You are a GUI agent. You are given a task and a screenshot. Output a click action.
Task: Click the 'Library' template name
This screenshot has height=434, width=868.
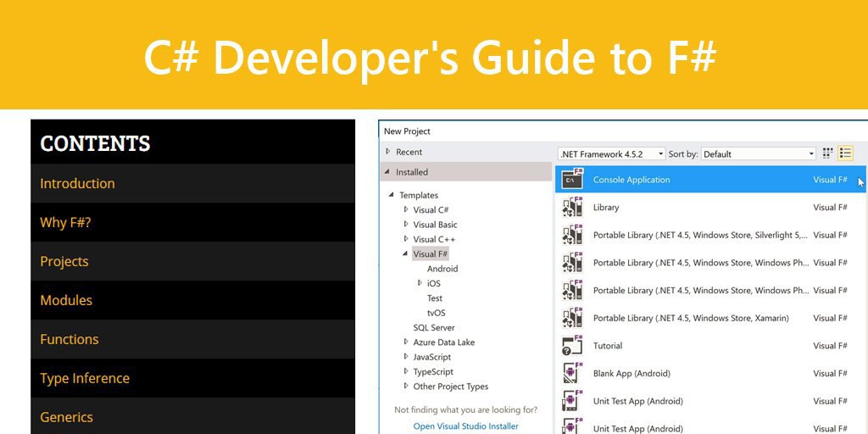point(606,207)
